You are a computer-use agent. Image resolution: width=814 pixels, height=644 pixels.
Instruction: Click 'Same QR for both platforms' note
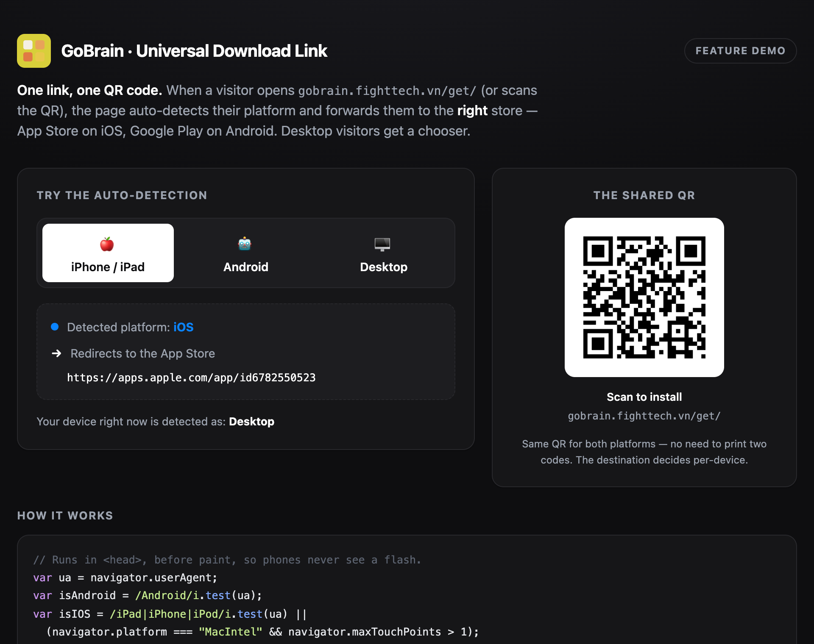coord(644,452)
